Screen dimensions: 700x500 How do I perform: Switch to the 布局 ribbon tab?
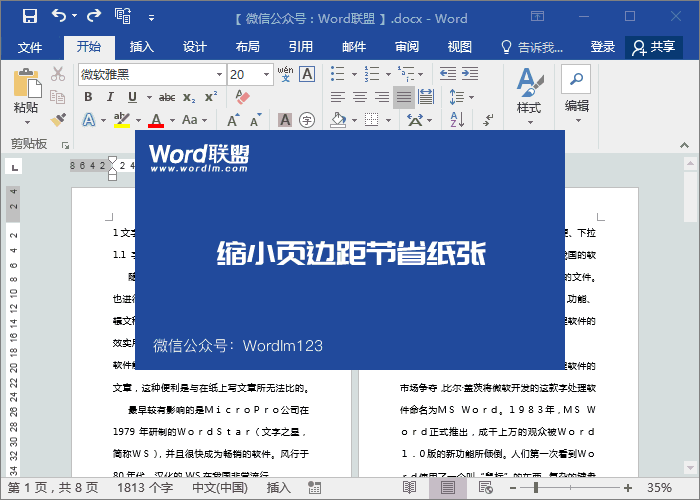tap(247, 46)
